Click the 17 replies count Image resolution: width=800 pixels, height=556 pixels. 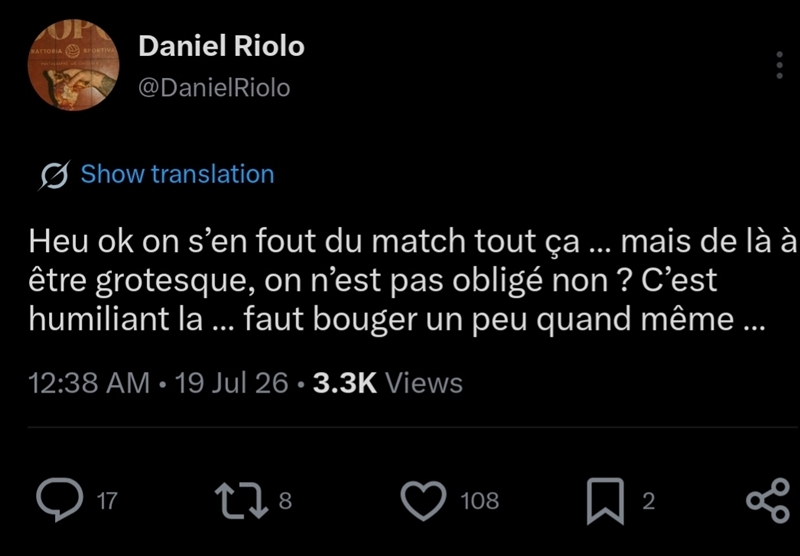tap(107, 501)
